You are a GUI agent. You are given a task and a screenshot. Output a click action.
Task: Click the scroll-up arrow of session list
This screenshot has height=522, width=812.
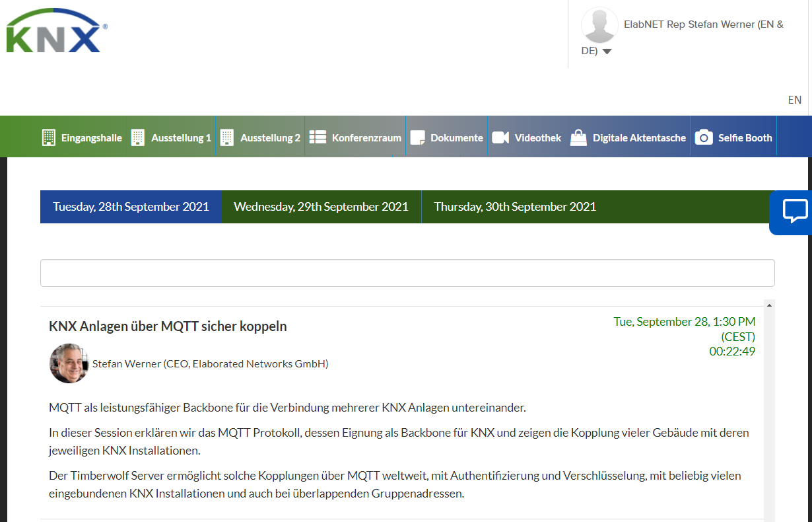[x=769, y=305]
